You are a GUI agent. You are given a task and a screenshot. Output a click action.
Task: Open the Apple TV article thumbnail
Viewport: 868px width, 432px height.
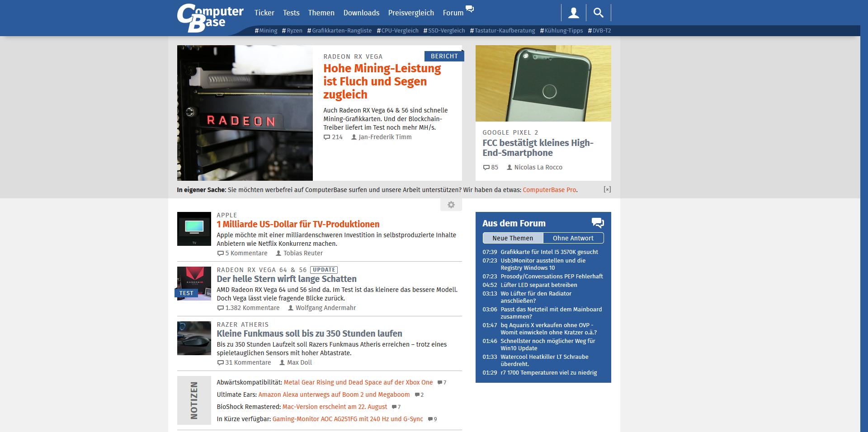point(194,229)
